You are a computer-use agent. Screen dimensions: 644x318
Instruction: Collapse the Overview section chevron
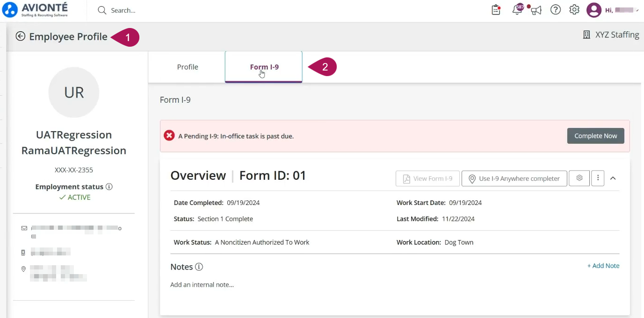click(x=613, y=178)
